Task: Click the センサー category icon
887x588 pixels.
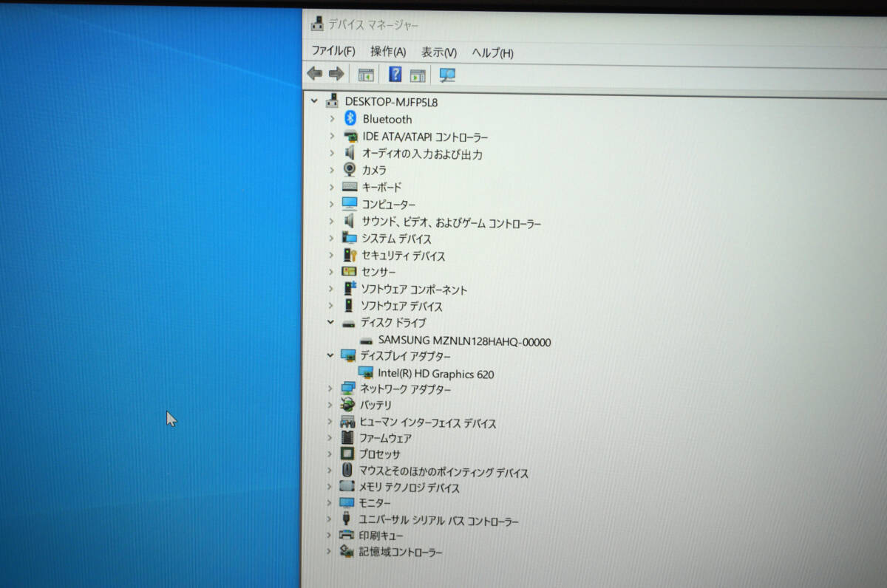Action: [x=349, y=272]
